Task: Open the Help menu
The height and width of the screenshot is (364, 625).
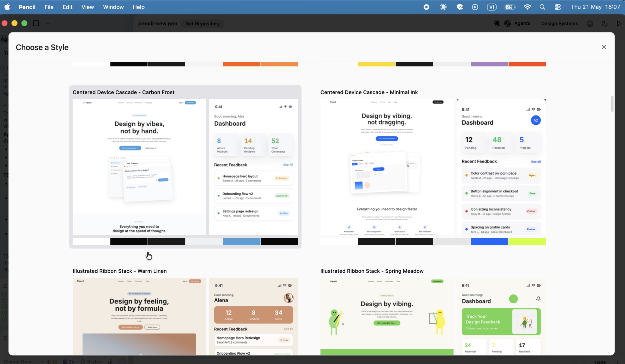Action: (138, 7)
